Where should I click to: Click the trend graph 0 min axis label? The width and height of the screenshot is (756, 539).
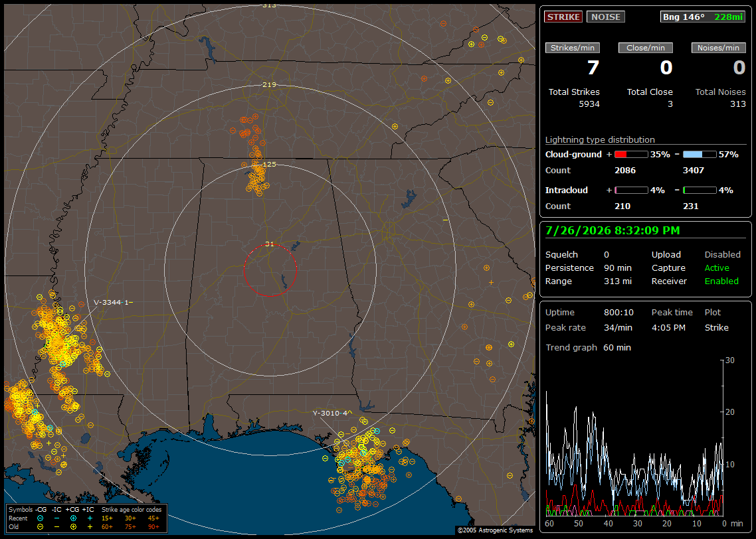[x=732, y=524]
